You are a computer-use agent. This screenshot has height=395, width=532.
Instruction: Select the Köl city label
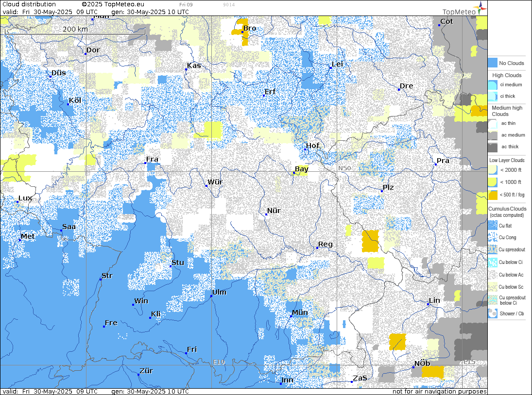[x=75, y=100]
